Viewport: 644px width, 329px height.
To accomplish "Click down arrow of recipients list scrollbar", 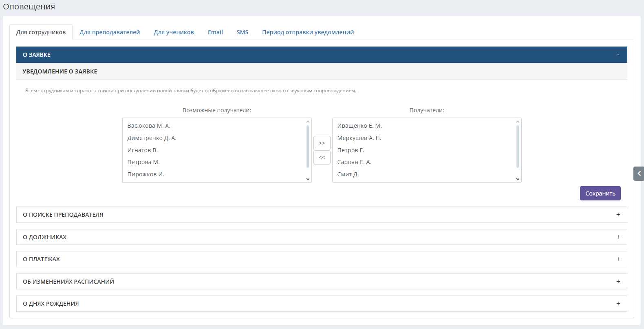I will (518, 179).
